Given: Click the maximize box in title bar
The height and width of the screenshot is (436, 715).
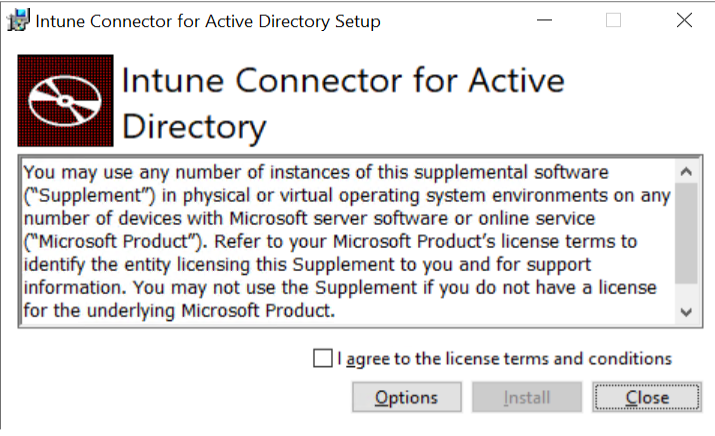Looking at the screenshot, I should point(613,21).
